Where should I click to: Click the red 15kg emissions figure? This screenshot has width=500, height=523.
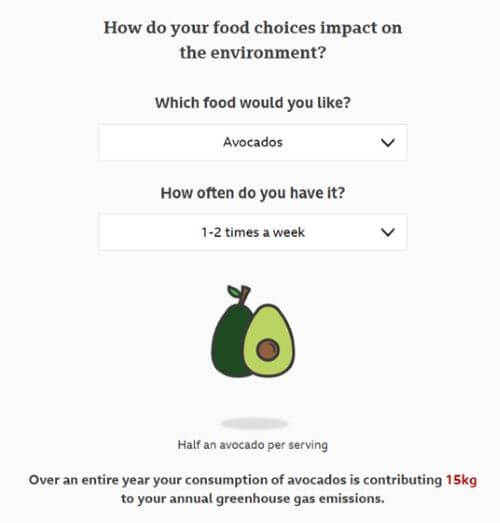[x=461, y=480]
